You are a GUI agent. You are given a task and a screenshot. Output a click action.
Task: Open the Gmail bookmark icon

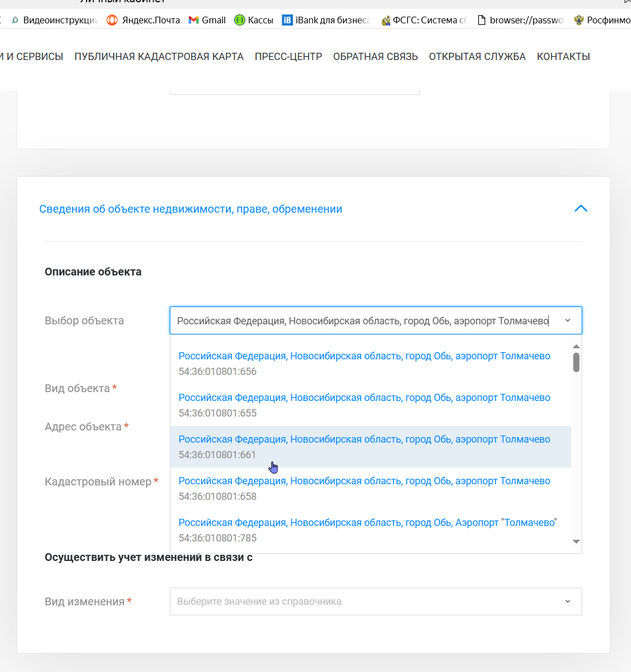point(194,20)
